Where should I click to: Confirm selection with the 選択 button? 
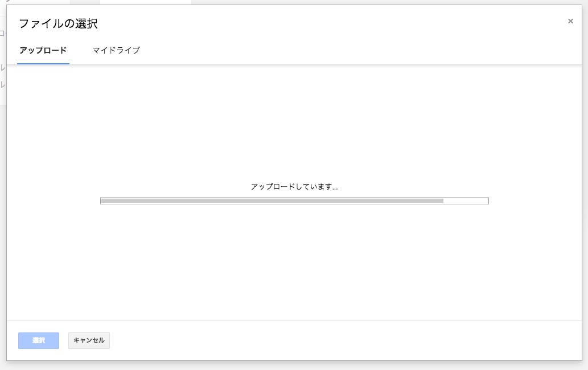click(38, 340)
